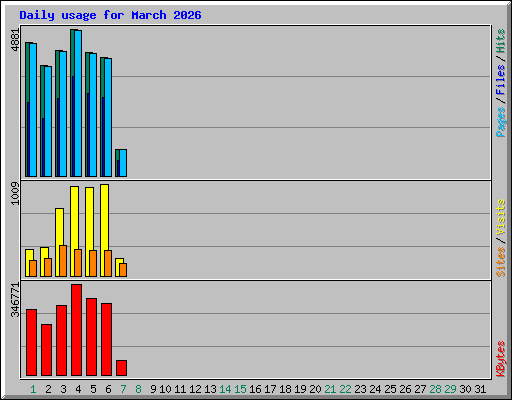
Task: Click the red 'KBytes' legend label
Action: point(501,359)
